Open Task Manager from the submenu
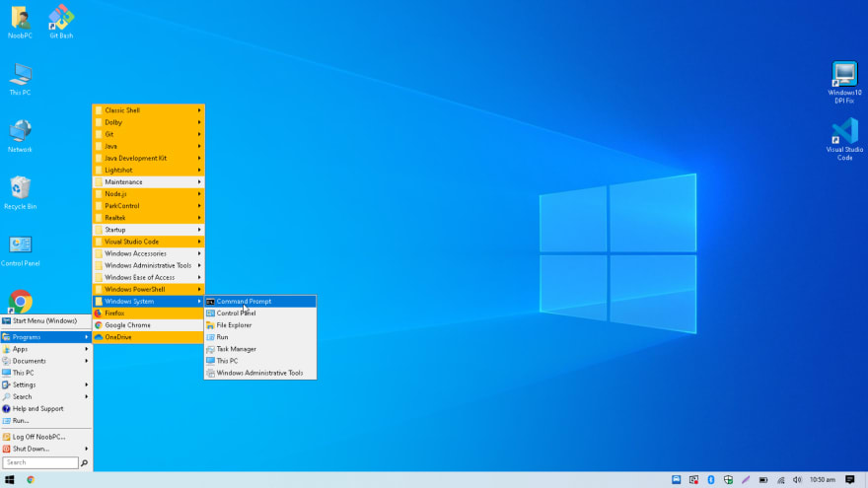Screen dimensions: 868x488 coord(260,349)
